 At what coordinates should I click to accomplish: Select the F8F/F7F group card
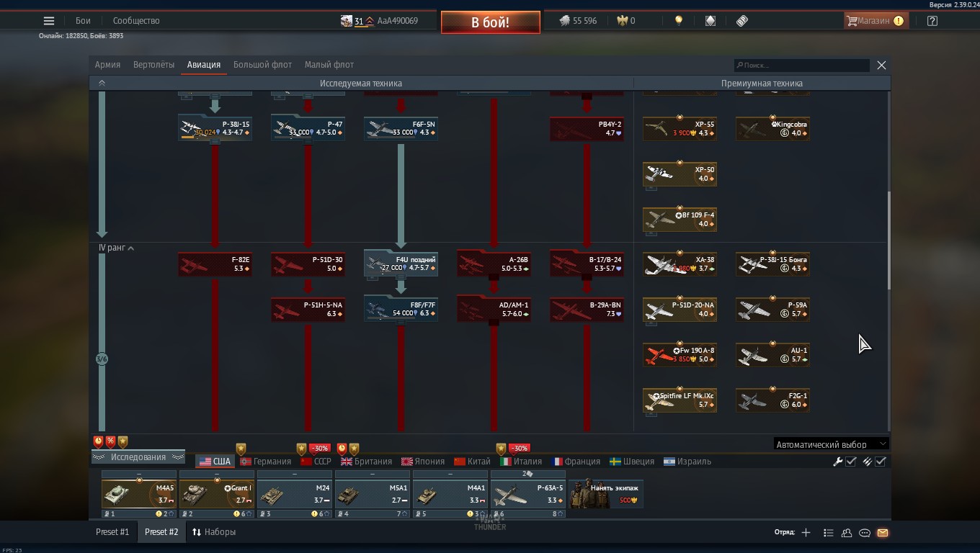(x=401, y=309)
